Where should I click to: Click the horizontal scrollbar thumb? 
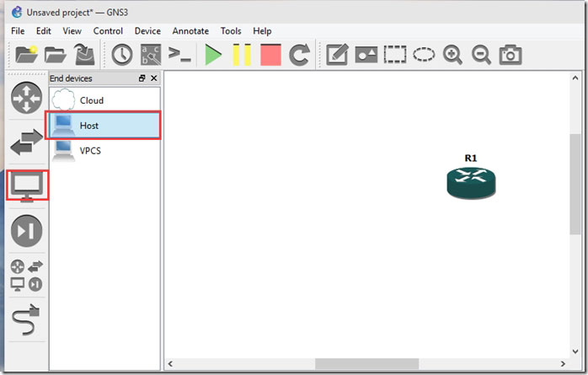(366, 363)
